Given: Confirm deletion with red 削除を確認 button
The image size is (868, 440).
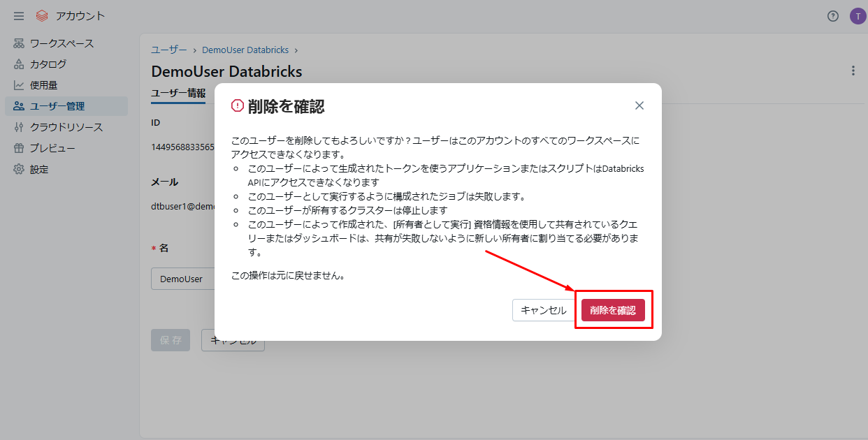Looking at the screenshot, I should coord(613,310).
